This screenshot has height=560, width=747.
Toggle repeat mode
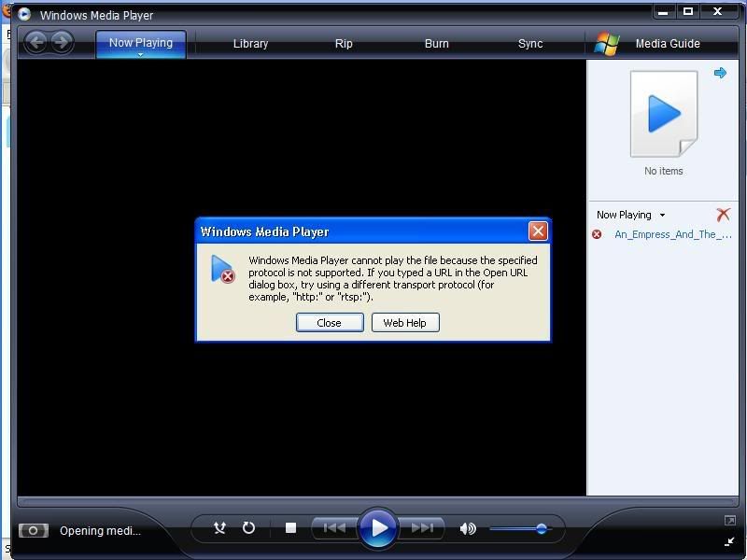(248, 527)
